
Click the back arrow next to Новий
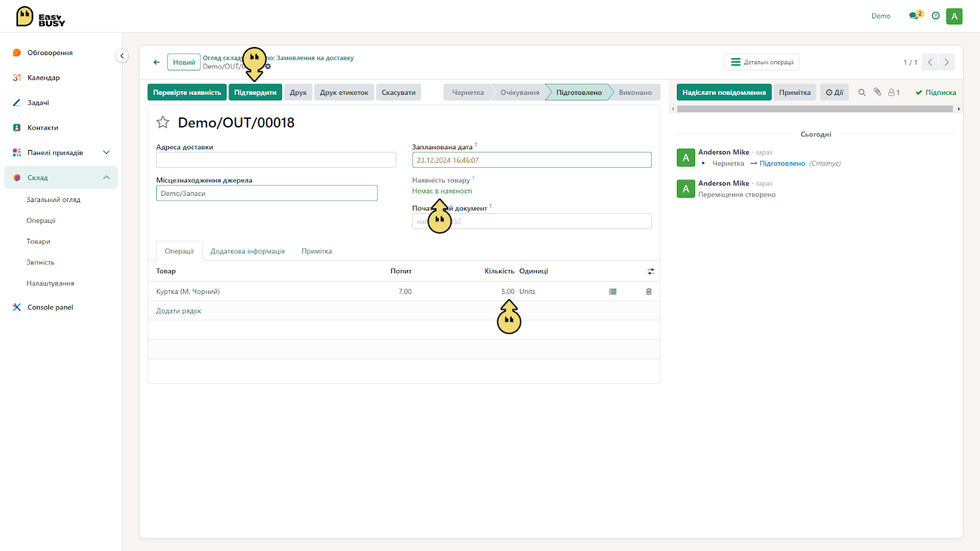tap(157, 62)
